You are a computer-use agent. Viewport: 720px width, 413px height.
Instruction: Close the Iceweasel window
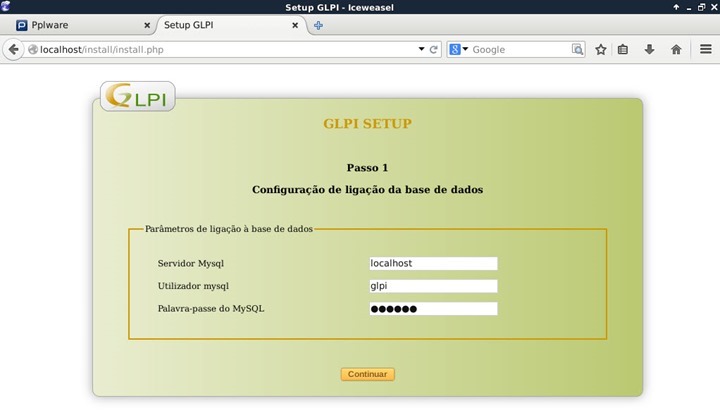[714, 7]
